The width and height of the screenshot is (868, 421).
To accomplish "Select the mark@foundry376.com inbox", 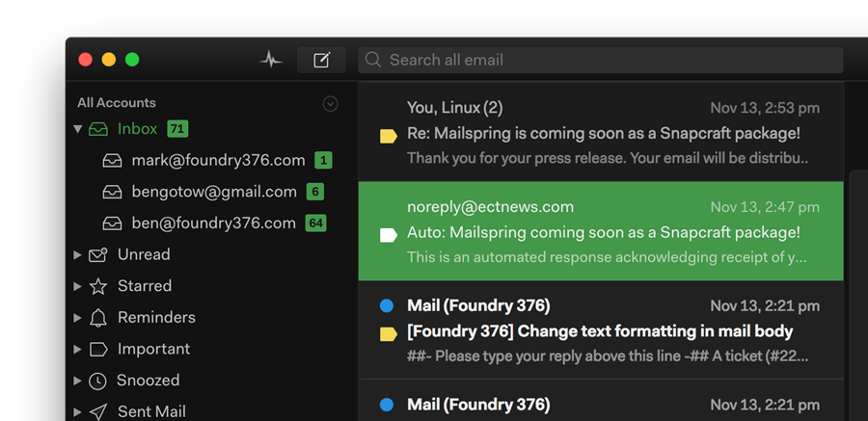I will [218, 161].
